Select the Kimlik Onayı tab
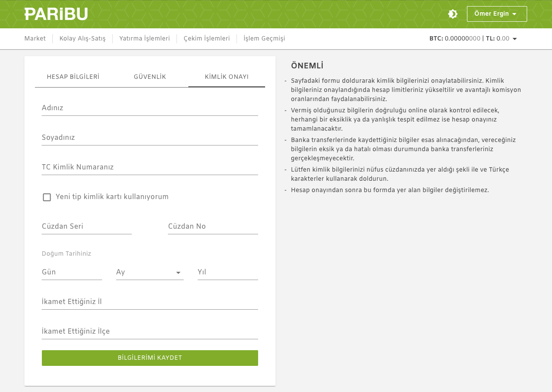 [x=226, y=77]
